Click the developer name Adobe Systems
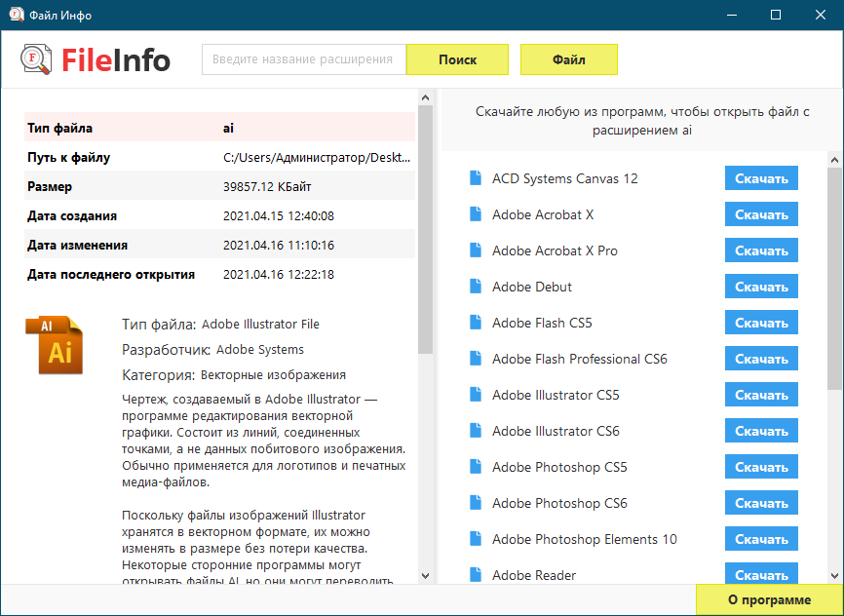Image resolution: width=844 pixels, height=616 pixels. tap(260, 350)
